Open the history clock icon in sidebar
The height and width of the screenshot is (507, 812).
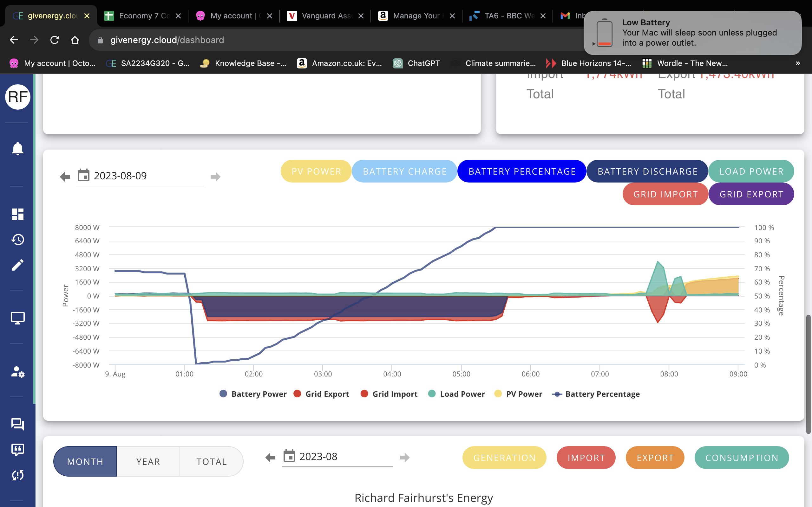(x=17, y=240)
